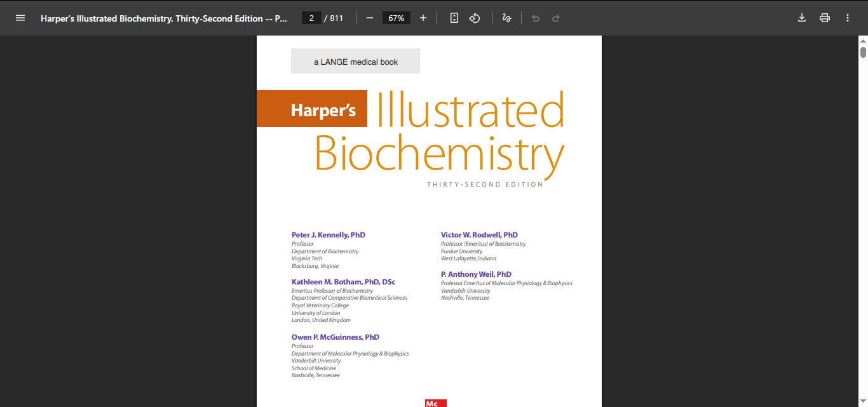The height and width of the screenshot is (407, 868).
Task: Click the zoom in plus icon
Action: coord(423,18)
